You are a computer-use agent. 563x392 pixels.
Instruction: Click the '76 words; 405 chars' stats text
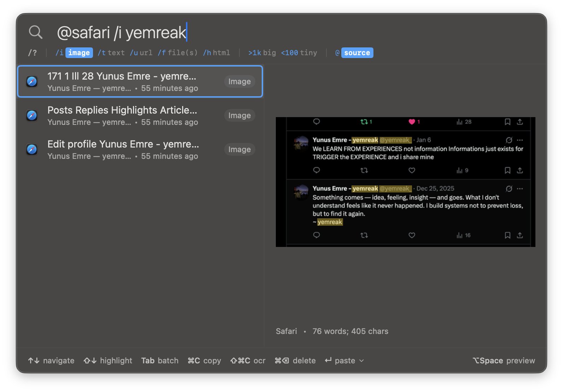click(x=350, y=331)
